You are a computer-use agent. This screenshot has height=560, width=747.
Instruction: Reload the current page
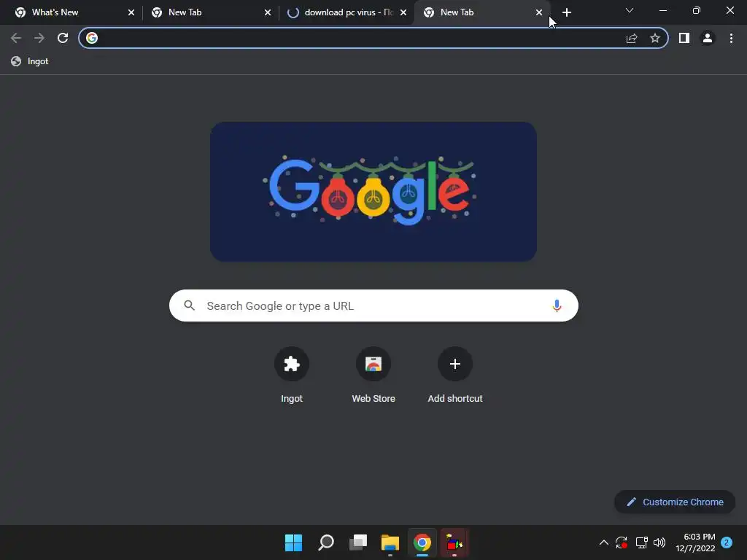click(x=63, y=38)
